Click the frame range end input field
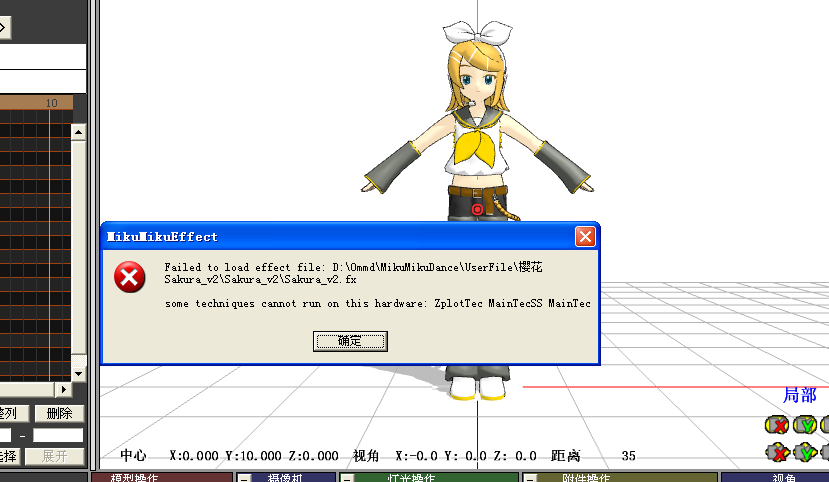This screenshot has width=829, height=482. click(58, 435)
